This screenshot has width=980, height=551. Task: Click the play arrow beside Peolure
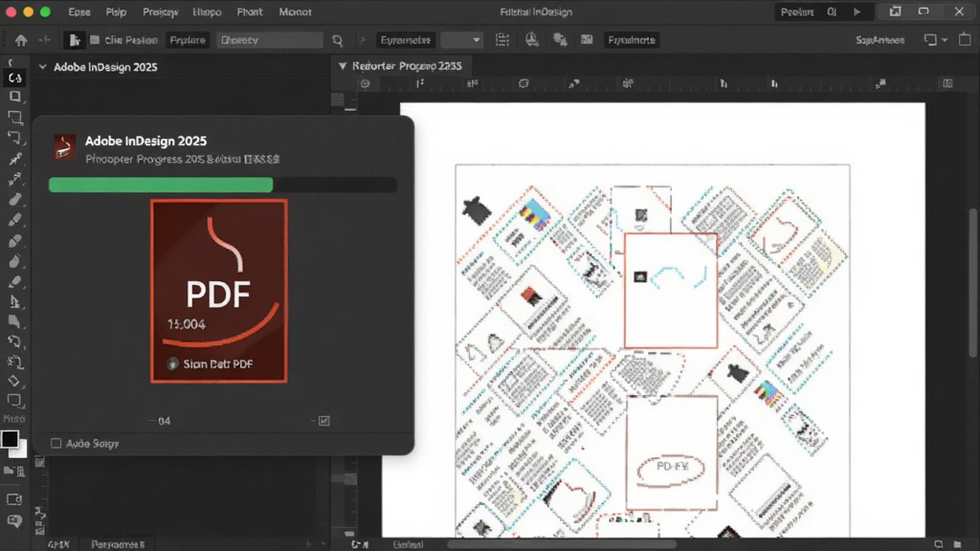click(x=857, y=11)
